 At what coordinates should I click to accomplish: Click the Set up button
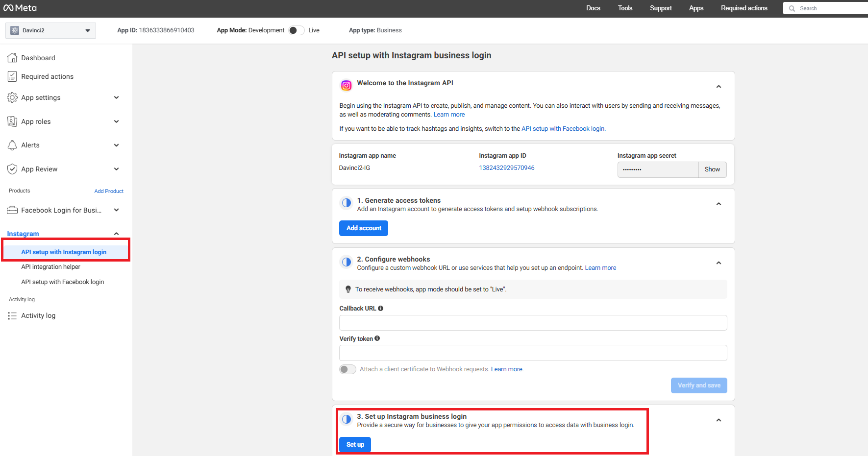click(x=355, y=445)
